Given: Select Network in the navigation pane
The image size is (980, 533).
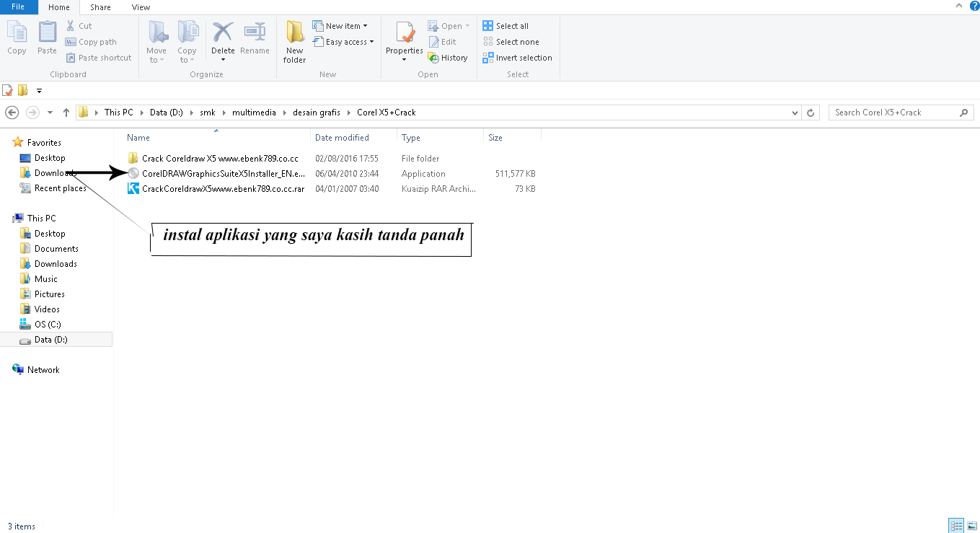Looking at the screenshot, I should (36, 370).
